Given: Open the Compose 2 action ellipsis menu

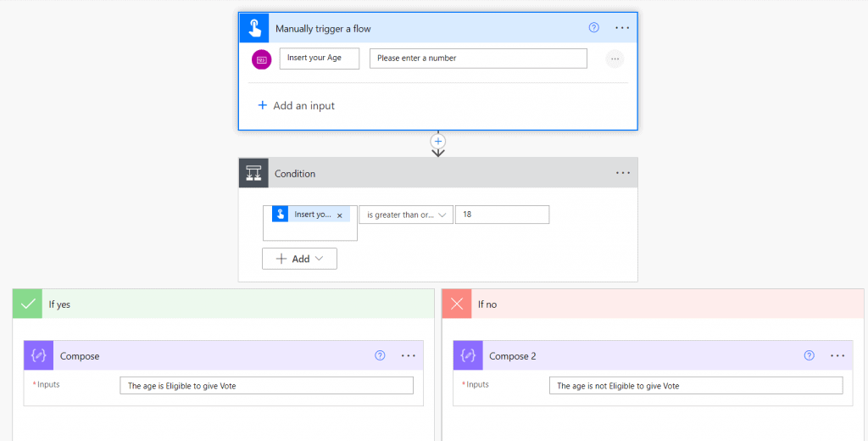Looking at the screenshot, I should [x=837, y=355].
